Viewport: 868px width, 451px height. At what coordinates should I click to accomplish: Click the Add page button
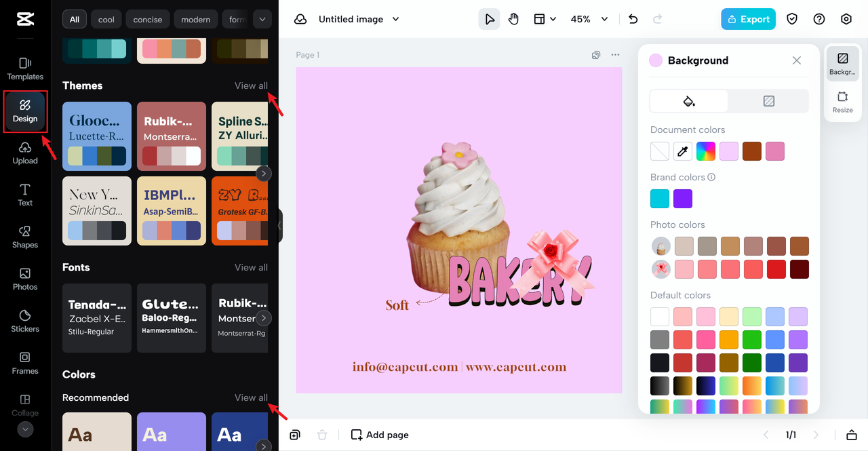(x=380, y=435)
